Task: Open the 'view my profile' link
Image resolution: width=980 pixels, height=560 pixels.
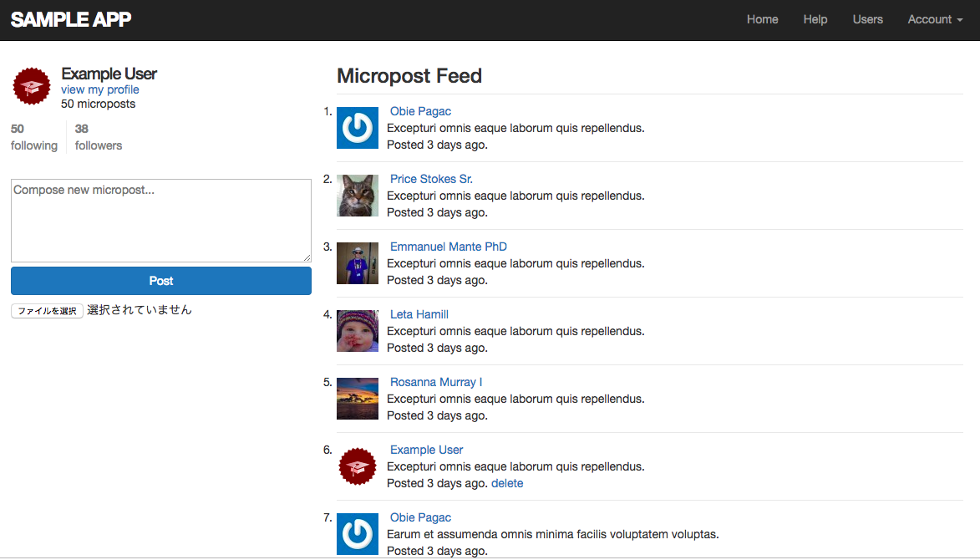Action: click(x=100, y=89)
